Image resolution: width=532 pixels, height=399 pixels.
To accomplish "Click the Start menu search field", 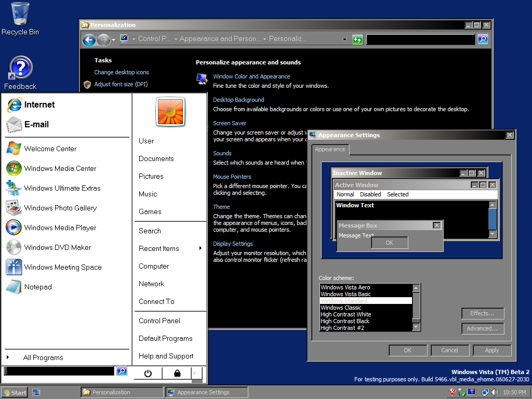I will pyautogui.click(x=59, y=371).
